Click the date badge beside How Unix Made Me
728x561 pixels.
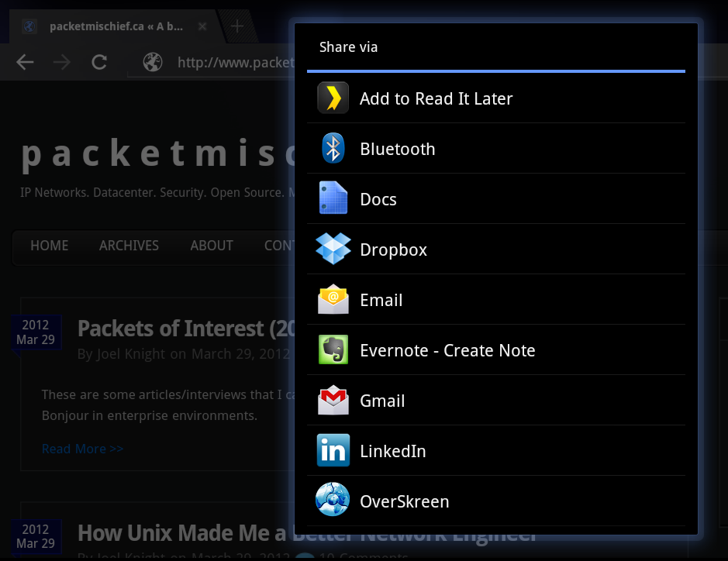[36, 536]
